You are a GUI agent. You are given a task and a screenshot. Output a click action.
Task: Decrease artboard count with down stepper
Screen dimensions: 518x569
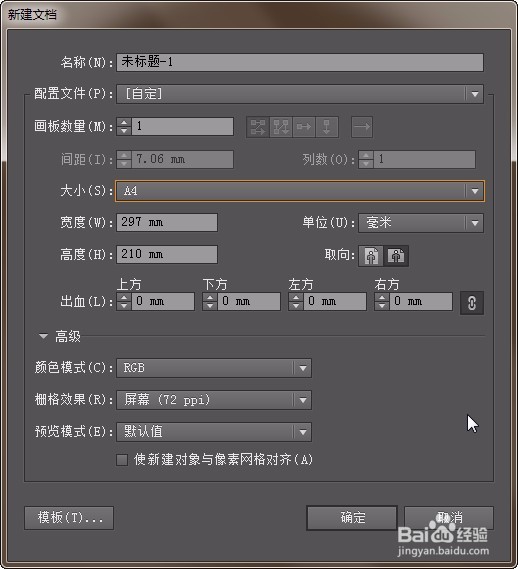pyautogui.click(x=124, y=131)
